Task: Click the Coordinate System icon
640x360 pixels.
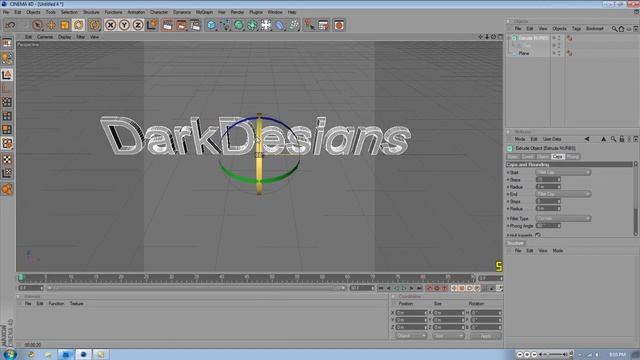Action: click(152, 25)
